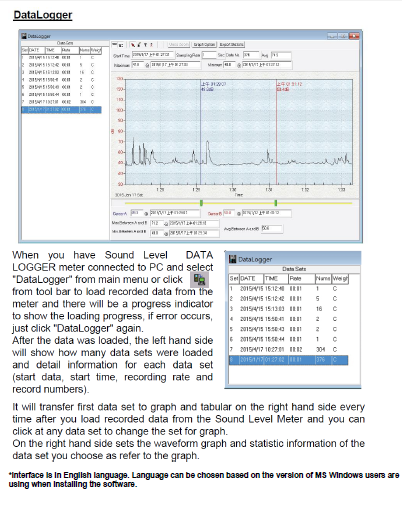Click the DataLogger icon in small Data Sets window

233,259
